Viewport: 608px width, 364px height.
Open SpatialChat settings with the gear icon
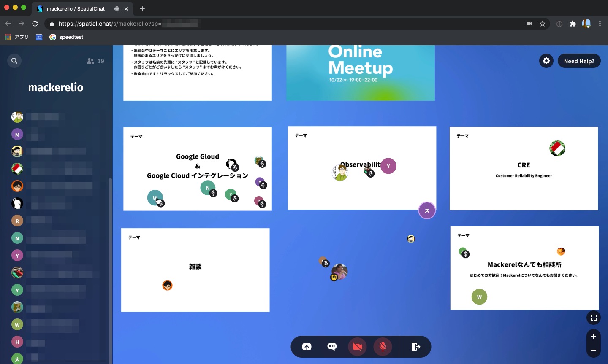[x=546, y=61]
